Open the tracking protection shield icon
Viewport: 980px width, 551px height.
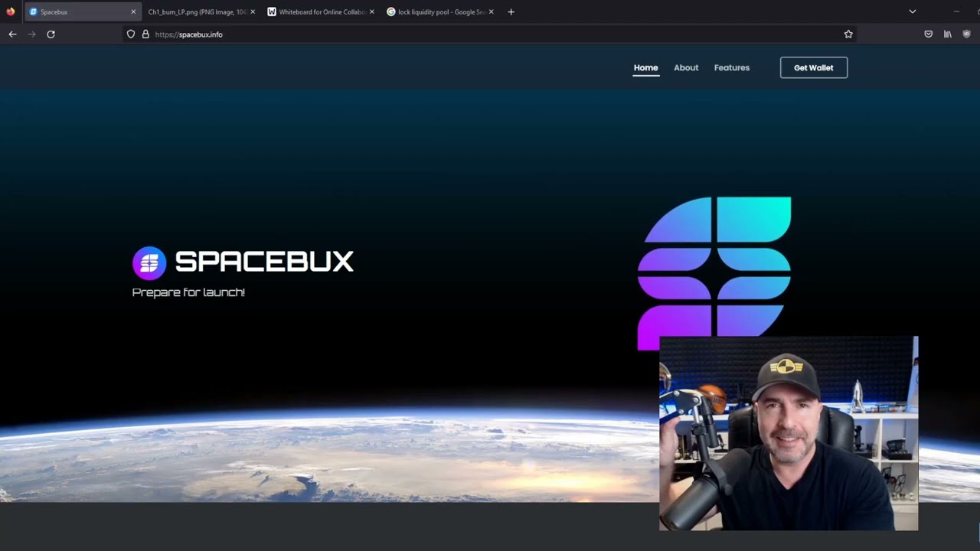coord(131,34)
